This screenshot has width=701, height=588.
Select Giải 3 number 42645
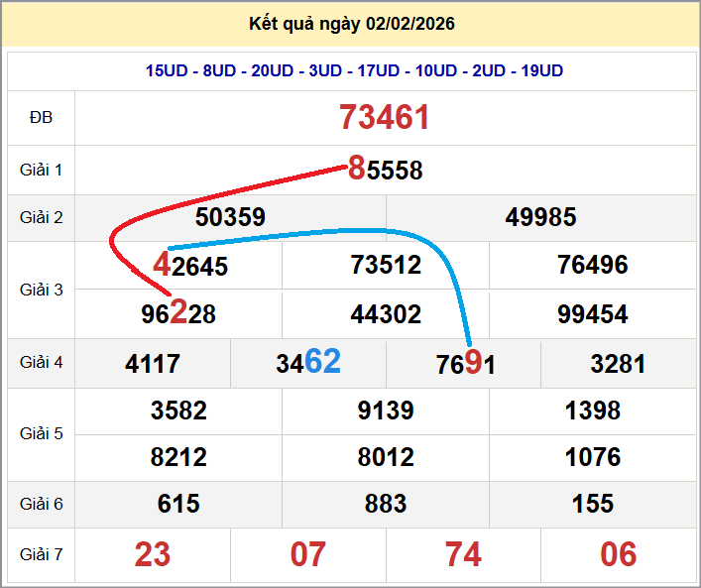click(x=190, y=266)
